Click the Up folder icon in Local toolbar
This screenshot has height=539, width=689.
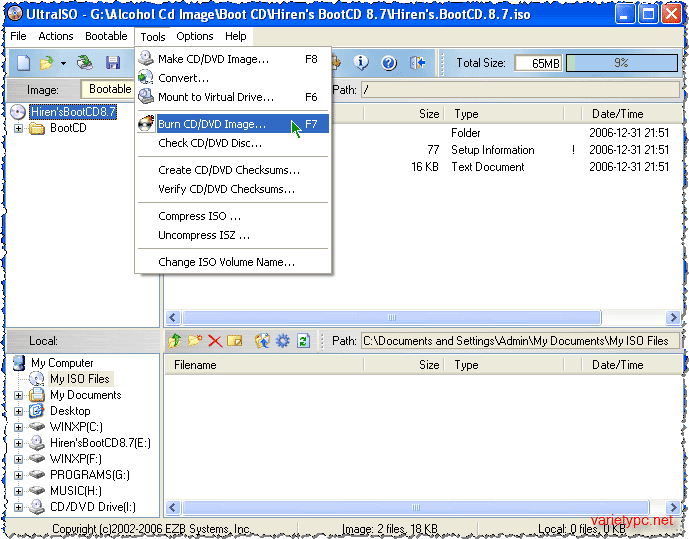click(174, 340)
